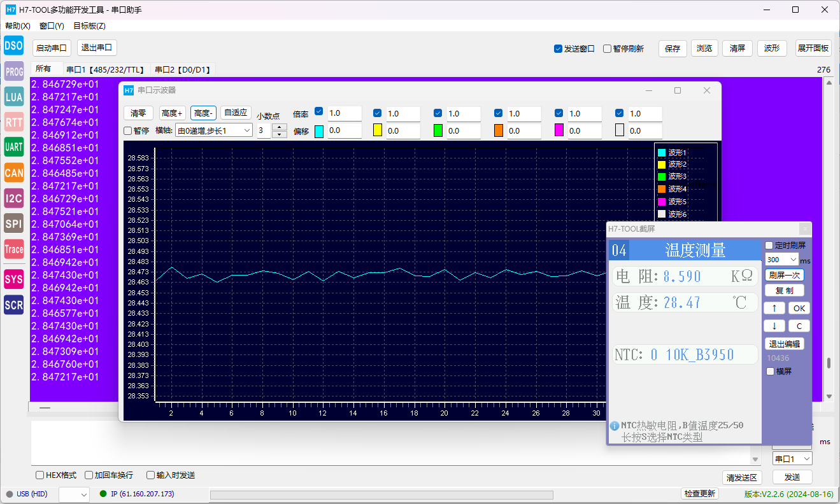Screen dimensions: 840x504
Task: Click the orange 偏移 color swatch
Action: pos(499,130)
